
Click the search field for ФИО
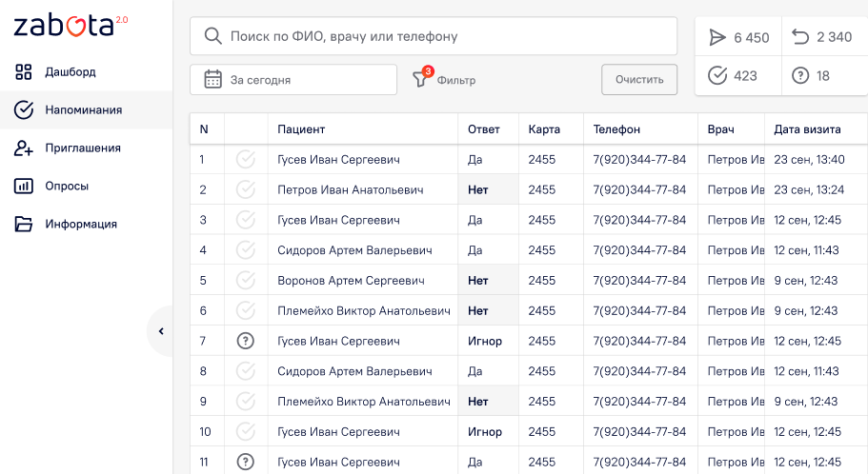(448, 36)
